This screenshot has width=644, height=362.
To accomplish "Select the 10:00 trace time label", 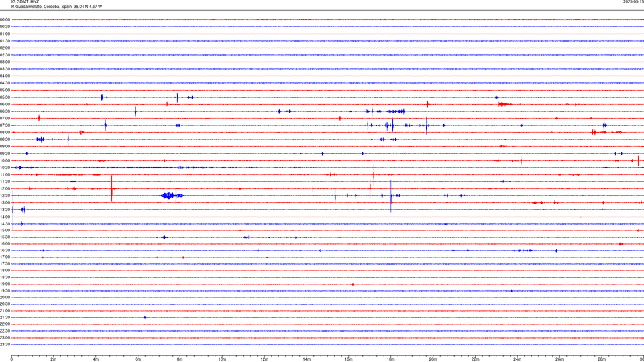I will pyautogui.click(x=5, y=160).
